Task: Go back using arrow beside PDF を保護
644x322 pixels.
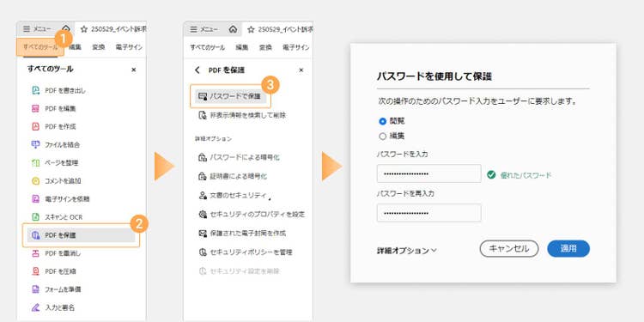Action: click(x=197, y=70)
